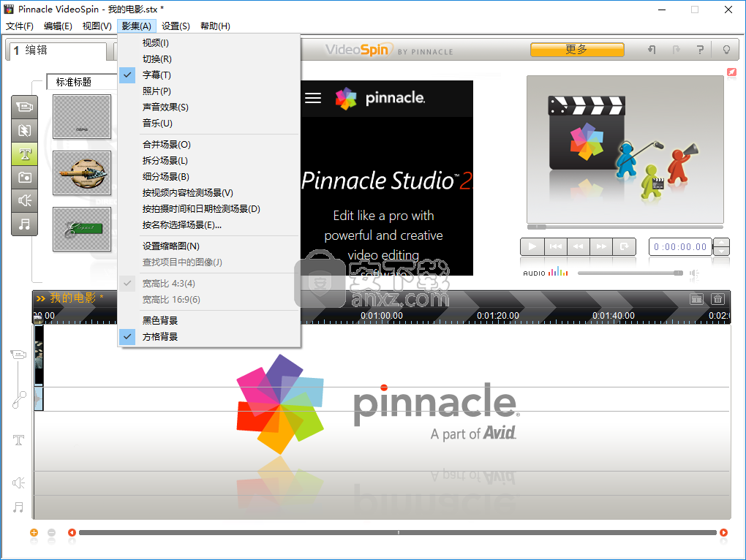This screenshot has width=746, height=560.
Task: Click the timeline storyboard view icon
Action: pyautogui.click(x=696, y=299)
